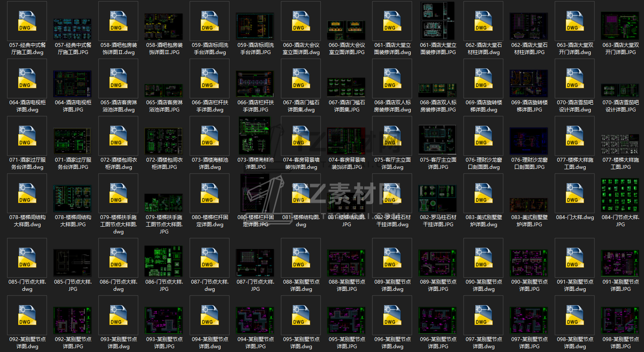Pick the 079-楼梯扶手施工图节点大样图.JPG thumbnail
The height and width of the screenshot is (352, 644).
tap(164, 203)
